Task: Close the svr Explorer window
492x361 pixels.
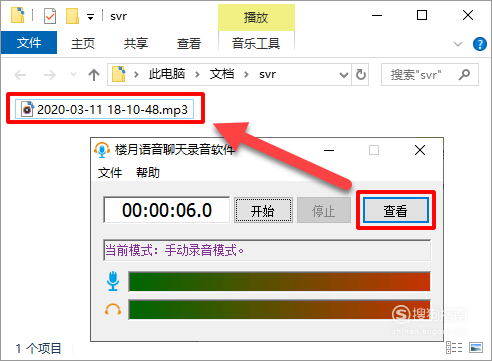Action: click(x=468, y=15)
